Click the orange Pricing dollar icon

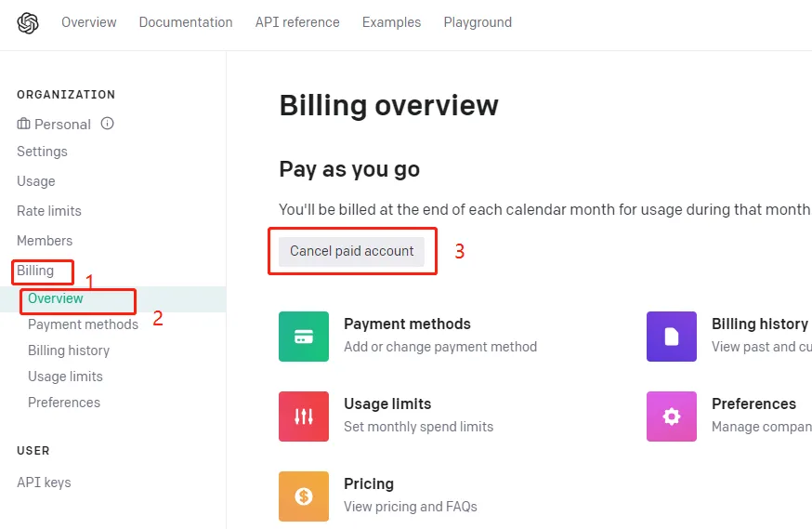pyautogui.click(x=303, y=496)
